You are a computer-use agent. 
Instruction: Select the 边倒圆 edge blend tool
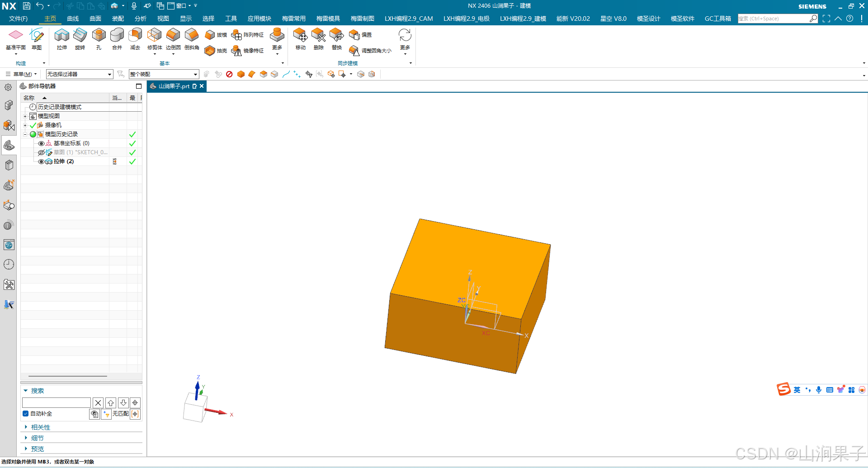pos(173,38)
